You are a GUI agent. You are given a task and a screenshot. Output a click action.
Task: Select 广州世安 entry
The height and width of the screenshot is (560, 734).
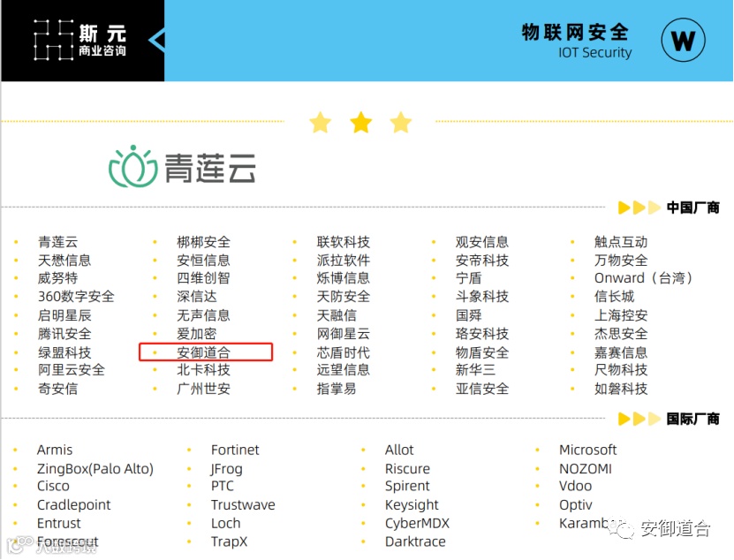point(204,389)
